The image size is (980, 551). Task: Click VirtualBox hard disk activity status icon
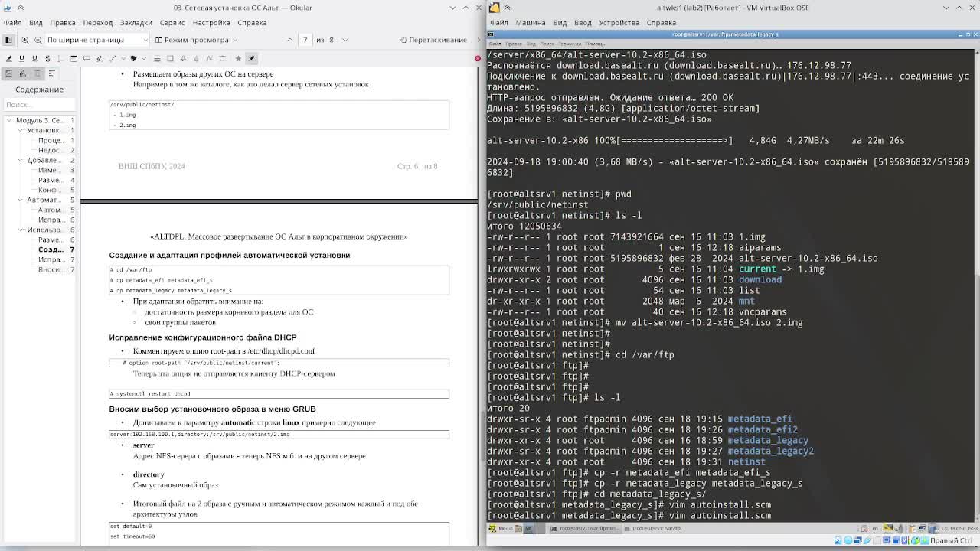838,540
